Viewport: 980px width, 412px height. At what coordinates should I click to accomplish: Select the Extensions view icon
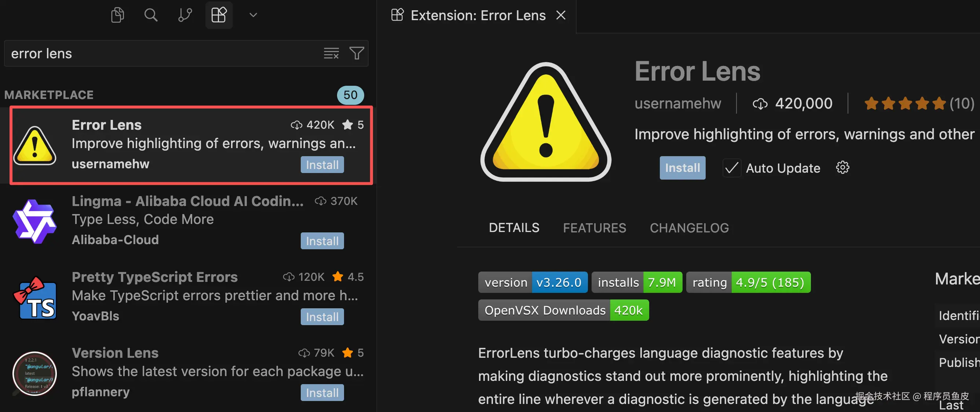click(219, 15)
